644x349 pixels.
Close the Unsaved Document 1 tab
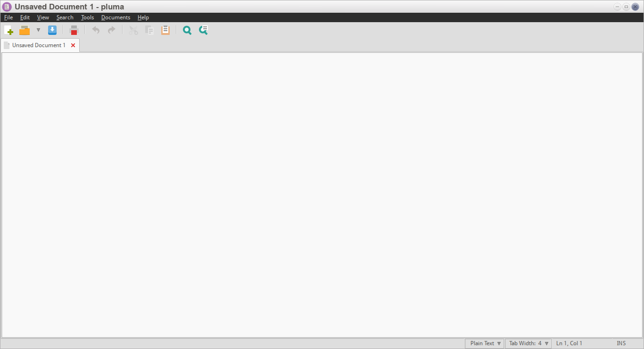pos(73,45)
